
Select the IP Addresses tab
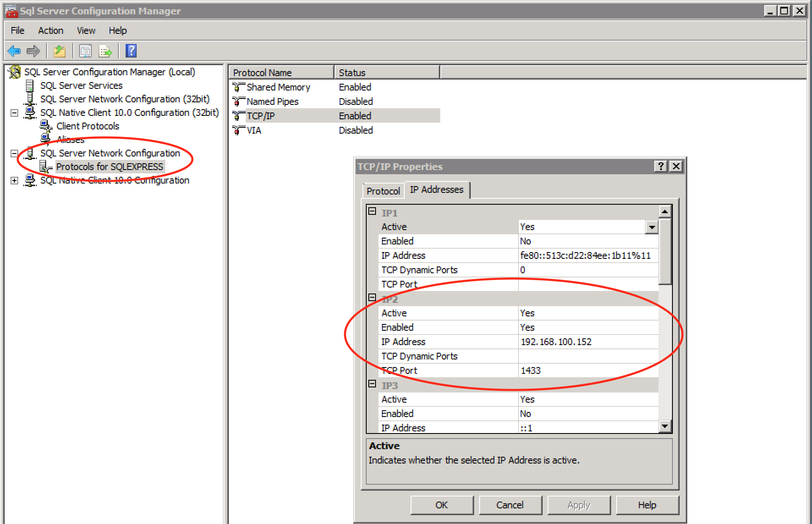(436, 189)
